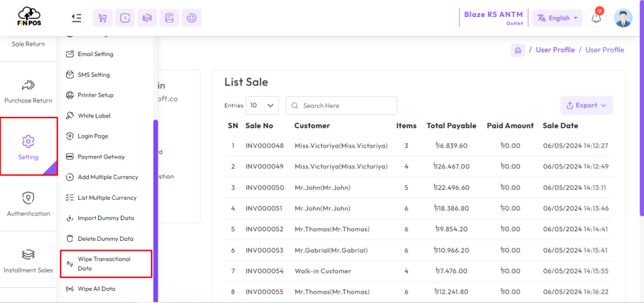
Task: Click the page vertical scrollbar
Action: [x=642, y=108]
